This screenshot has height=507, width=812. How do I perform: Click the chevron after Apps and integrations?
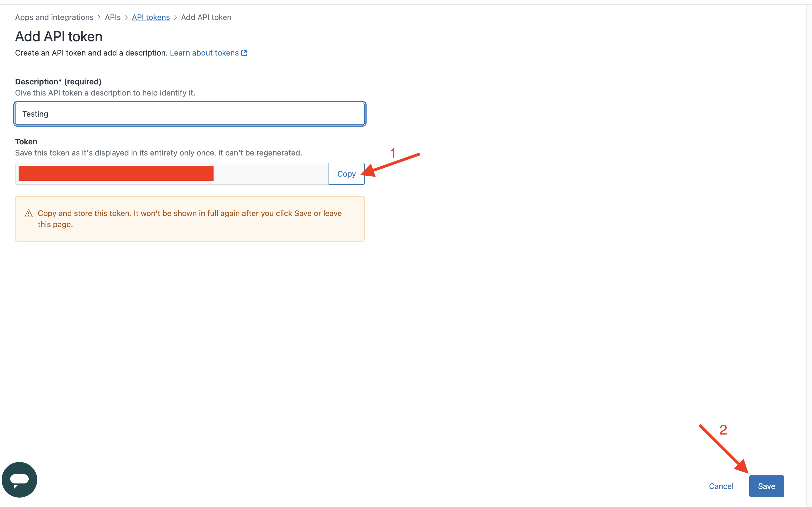point(99,17)
